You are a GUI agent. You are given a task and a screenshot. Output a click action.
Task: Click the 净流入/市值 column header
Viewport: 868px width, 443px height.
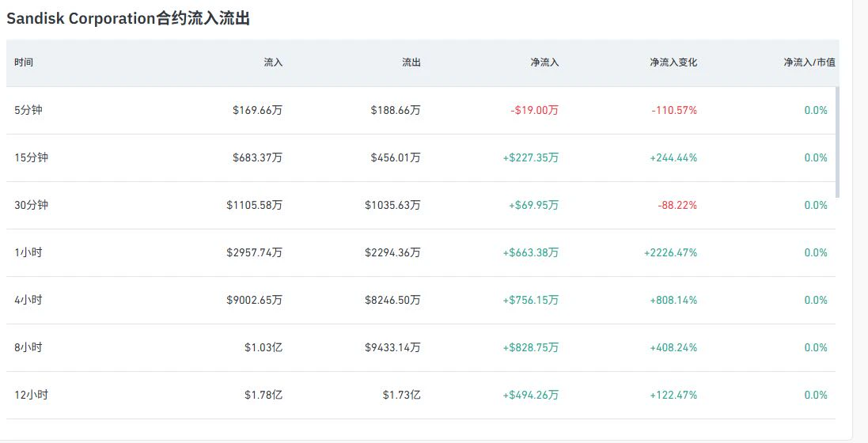point(809,62)
